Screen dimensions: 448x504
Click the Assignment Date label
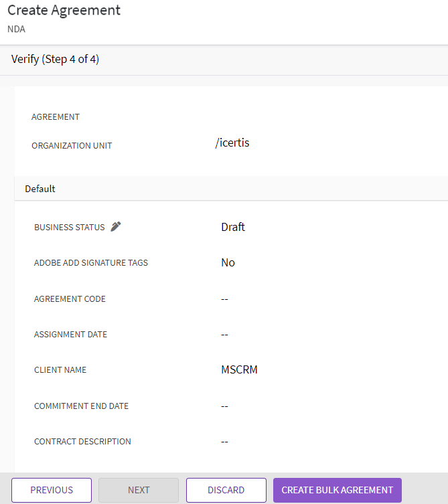[x=70, y=335]
